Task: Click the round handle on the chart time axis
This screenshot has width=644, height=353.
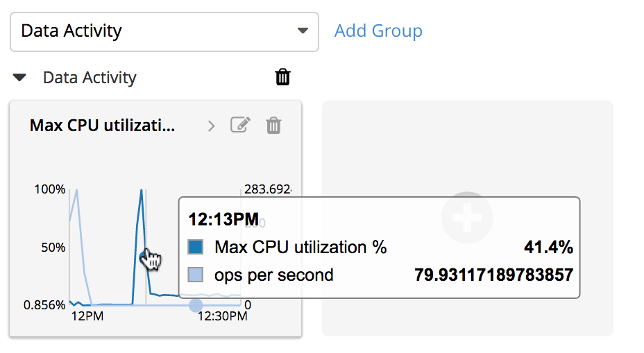Action: (196, 305)
